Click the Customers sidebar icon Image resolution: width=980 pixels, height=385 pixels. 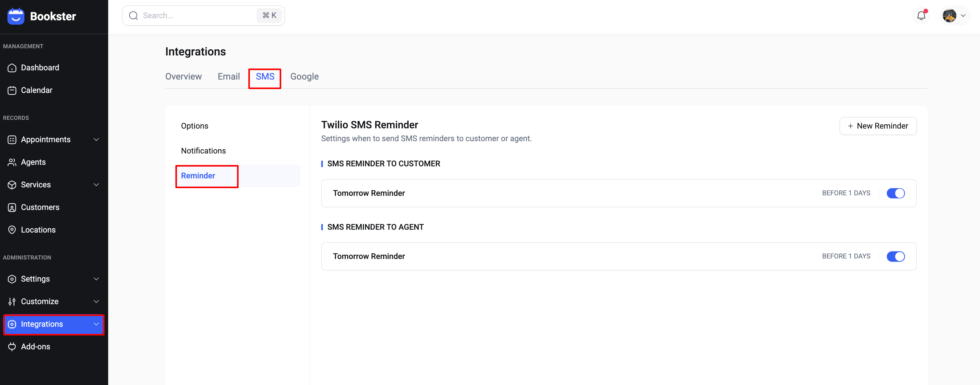coord(12,207)
